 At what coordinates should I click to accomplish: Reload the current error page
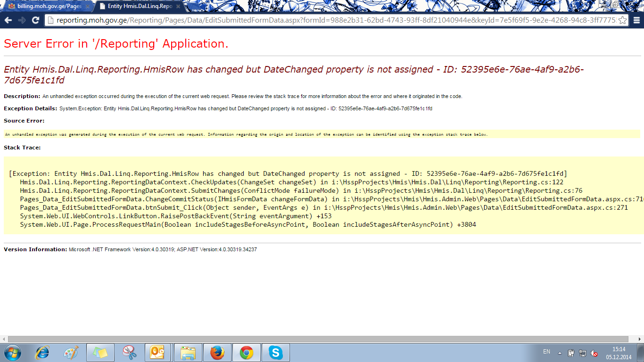pyautogui.click(x=35, y=20)
